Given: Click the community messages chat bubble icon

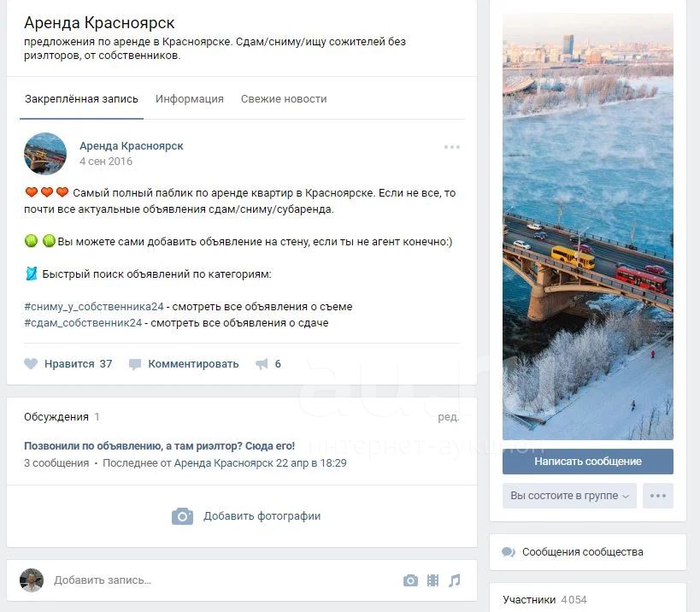Looking at the screenshot, I should coord(509,552).
